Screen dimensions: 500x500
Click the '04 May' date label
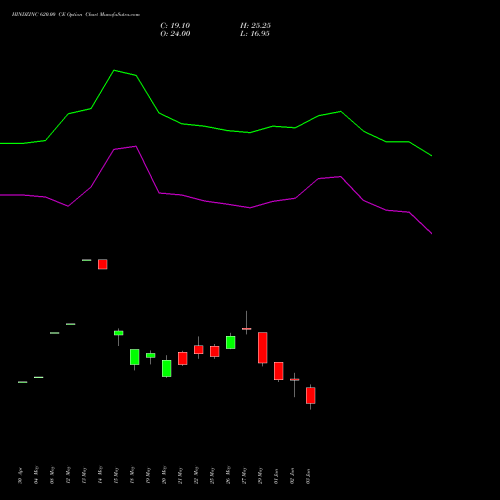[36, 475]
